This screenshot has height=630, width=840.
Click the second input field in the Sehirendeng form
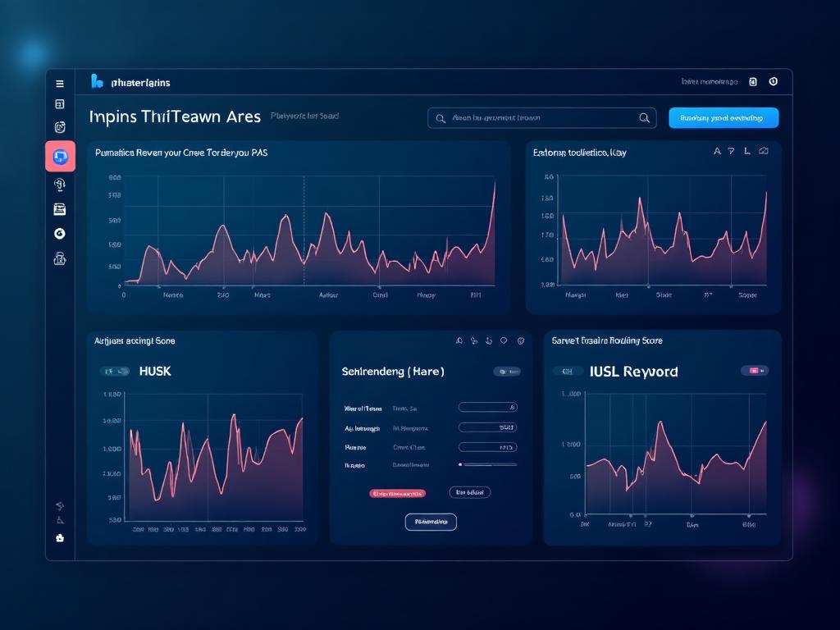[x=487, y=427]
